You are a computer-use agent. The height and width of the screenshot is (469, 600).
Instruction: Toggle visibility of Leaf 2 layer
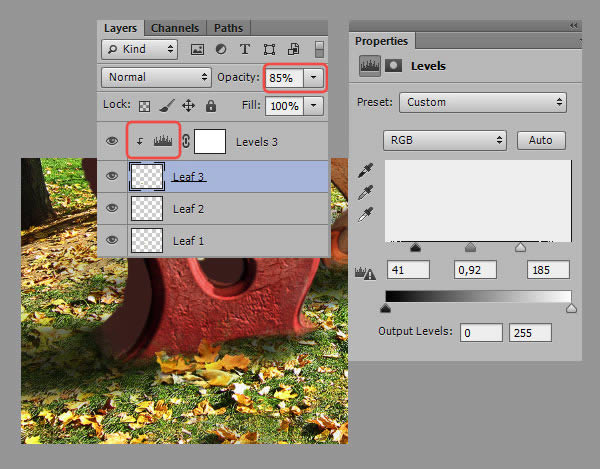(113, 208)
